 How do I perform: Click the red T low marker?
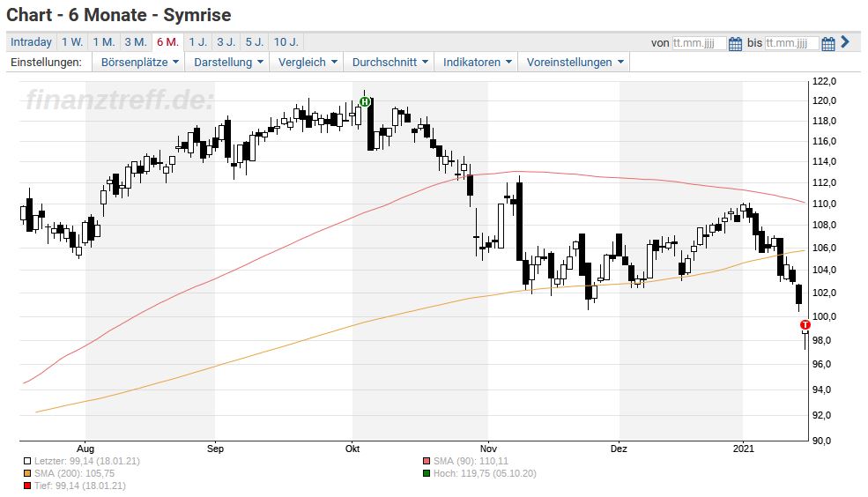coord(805,325)
